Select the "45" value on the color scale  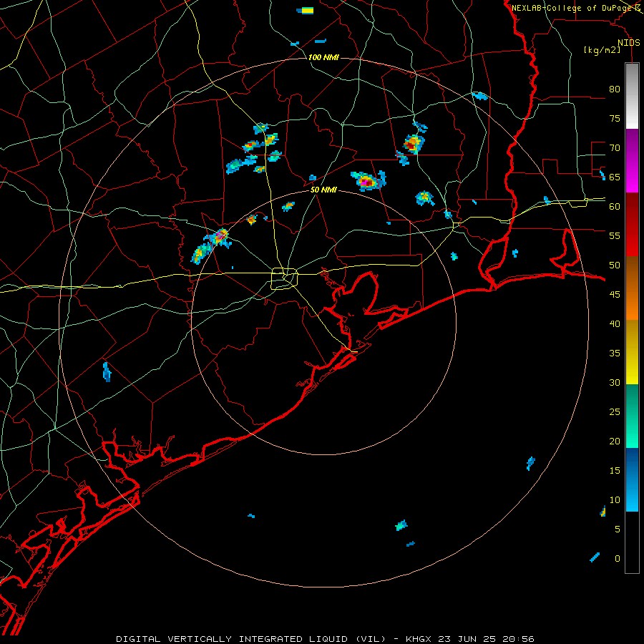click(615, 295)
